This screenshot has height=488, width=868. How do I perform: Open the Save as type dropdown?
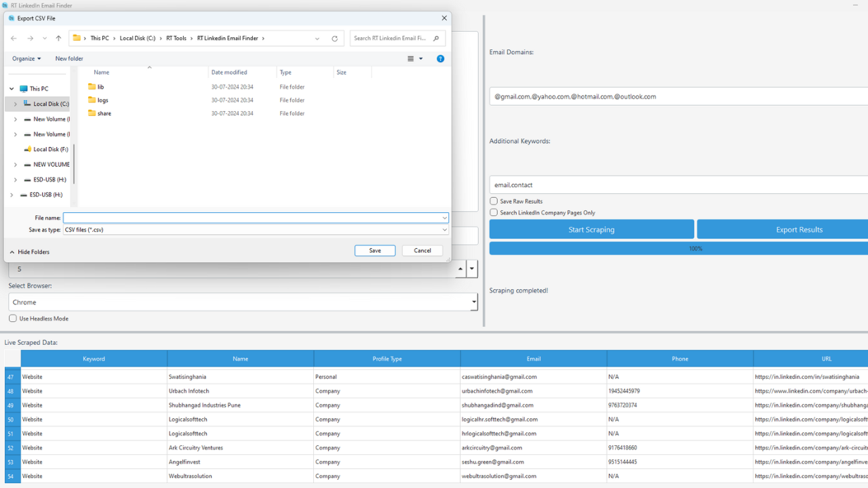[x=444, y=230]
